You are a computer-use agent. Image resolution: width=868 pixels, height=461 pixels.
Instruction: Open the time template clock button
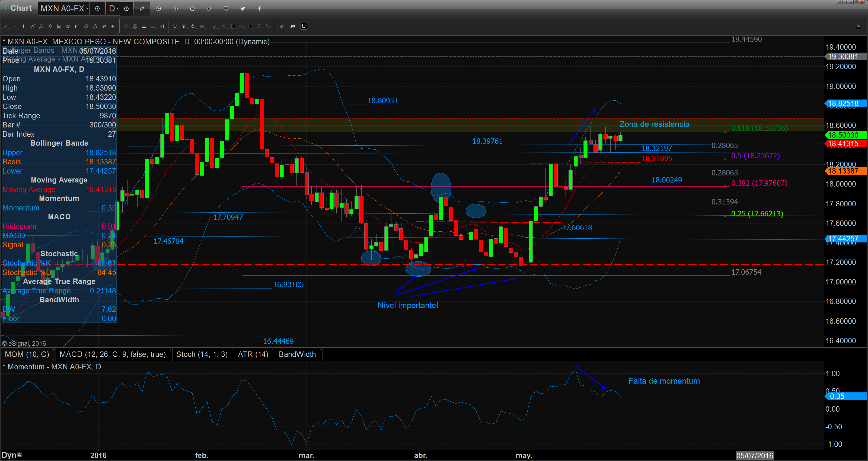coord(126,8)
